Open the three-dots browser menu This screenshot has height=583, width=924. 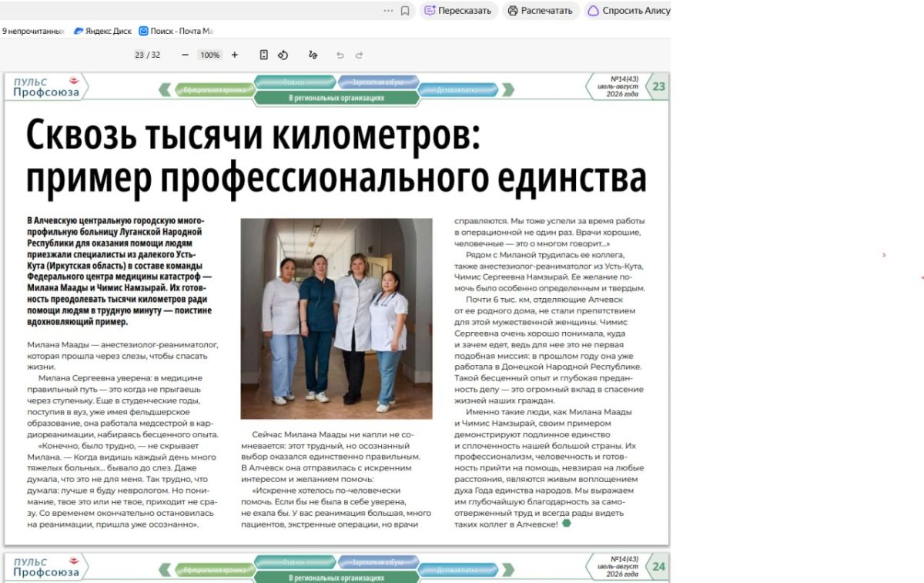388,11
